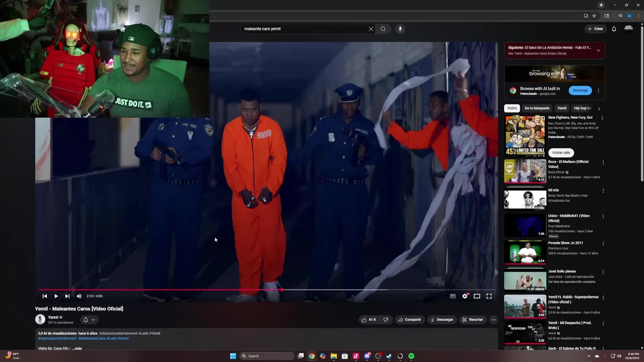Expand video description via '...más'
This screenshot has height=362, width=644.
point(77,348)
